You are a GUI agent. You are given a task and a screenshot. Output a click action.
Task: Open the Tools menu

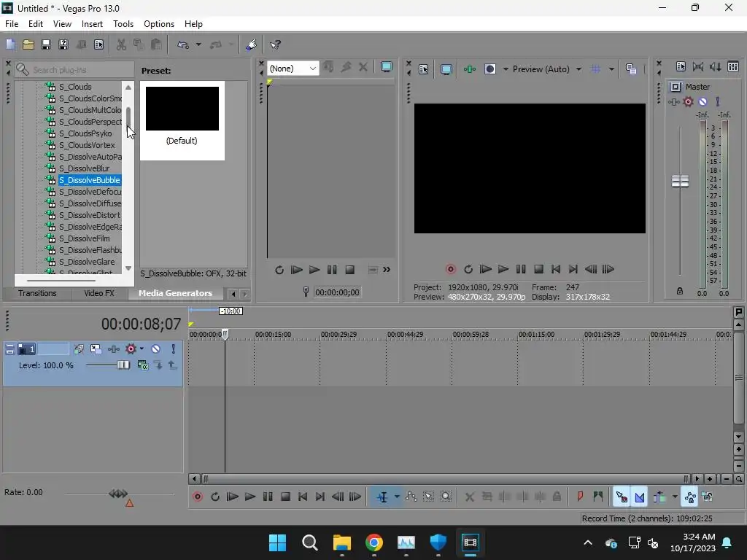(123, 24)
